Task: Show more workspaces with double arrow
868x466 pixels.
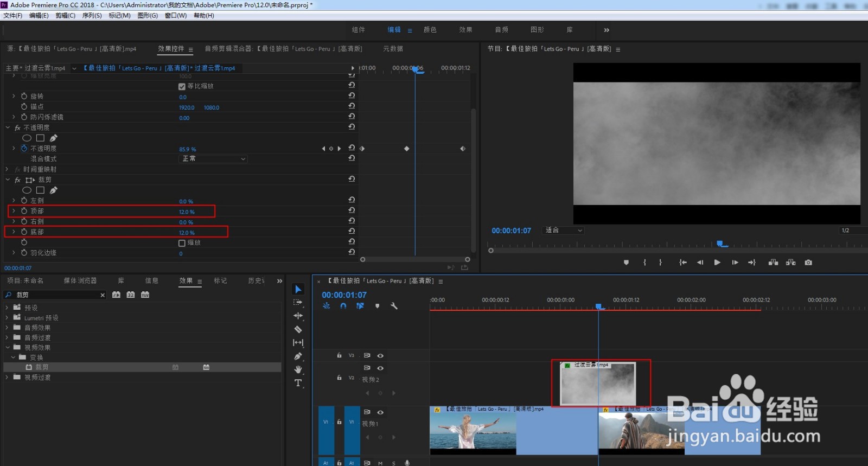Action: [607, 30]
